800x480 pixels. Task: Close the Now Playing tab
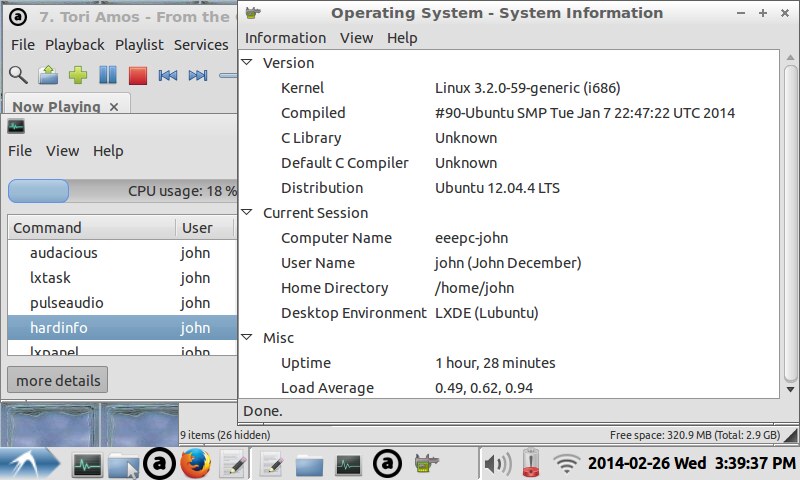(114, 107)
